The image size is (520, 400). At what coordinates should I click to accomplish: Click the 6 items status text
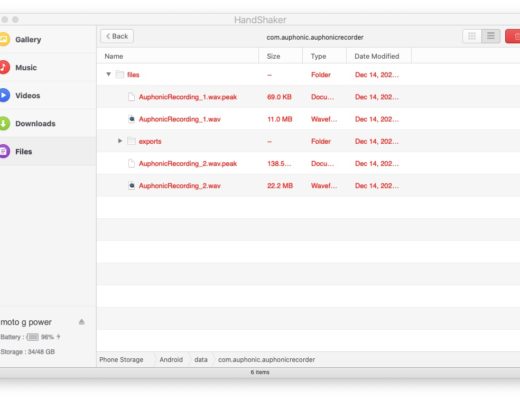(x=260, y=372)
